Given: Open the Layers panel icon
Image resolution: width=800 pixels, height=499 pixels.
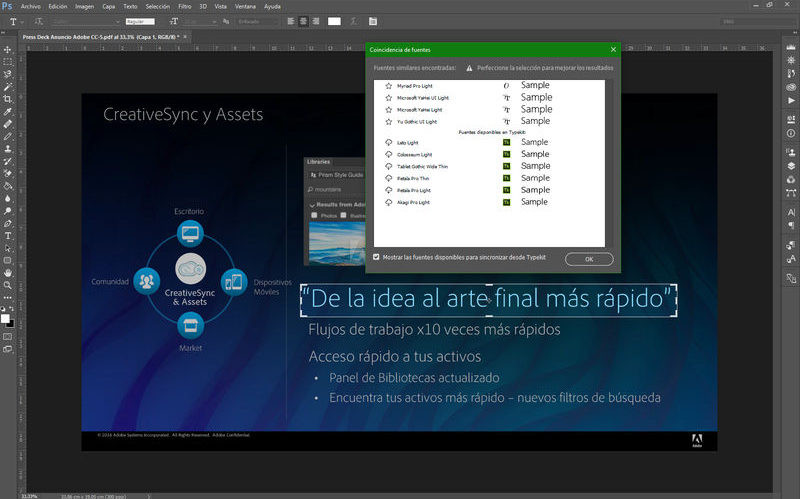Looking at the screenshot, I should pyautogui.click(x=791, y=166).
